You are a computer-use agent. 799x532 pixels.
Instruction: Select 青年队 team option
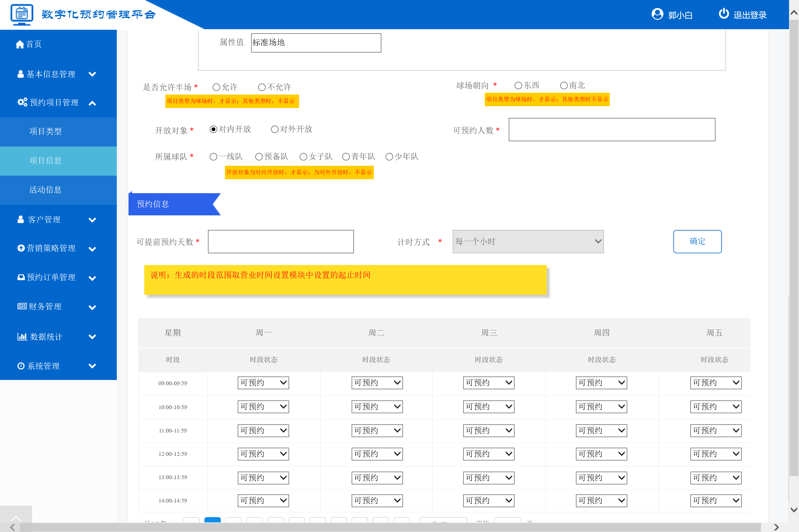pos(346,157)
